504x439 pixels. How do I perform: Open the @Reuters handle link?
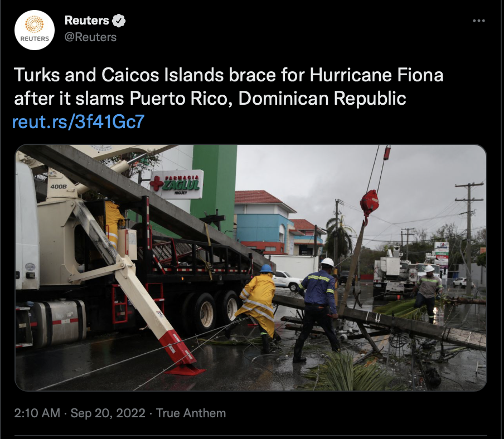pos(90,37)
